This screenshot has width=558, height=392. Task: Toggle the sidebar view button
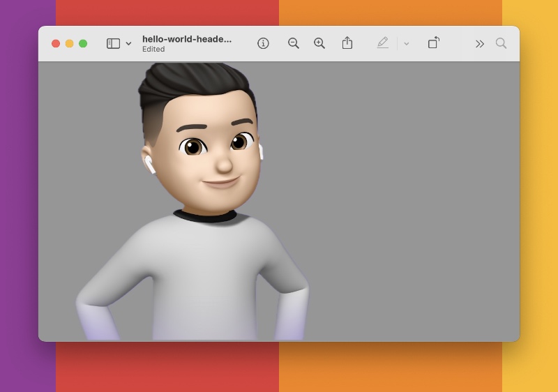tap(113, 43)
